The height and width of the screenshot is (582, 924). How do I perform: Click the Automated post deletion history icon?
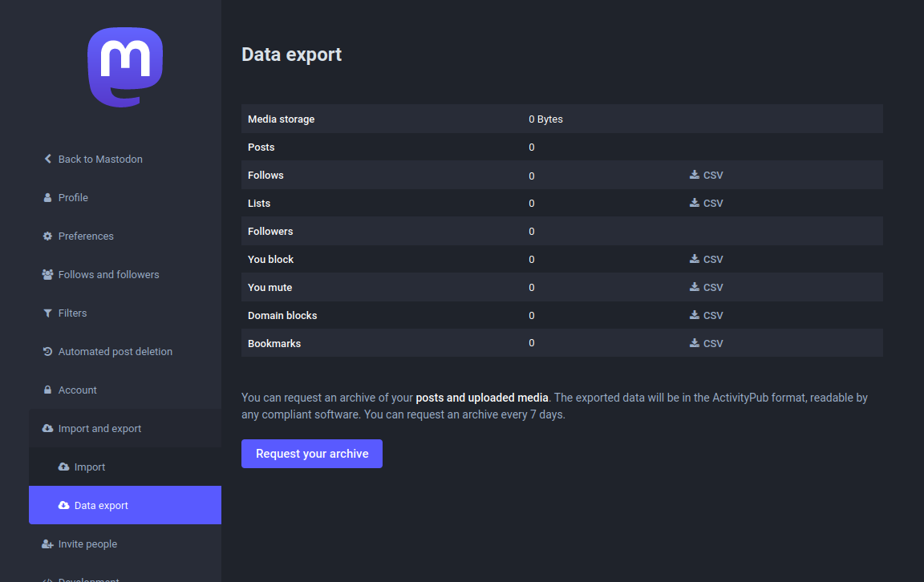tap(47, 351)
